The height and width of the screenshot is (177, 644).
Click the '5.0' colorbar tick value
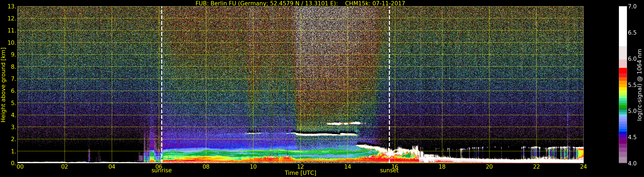[632, 111]
